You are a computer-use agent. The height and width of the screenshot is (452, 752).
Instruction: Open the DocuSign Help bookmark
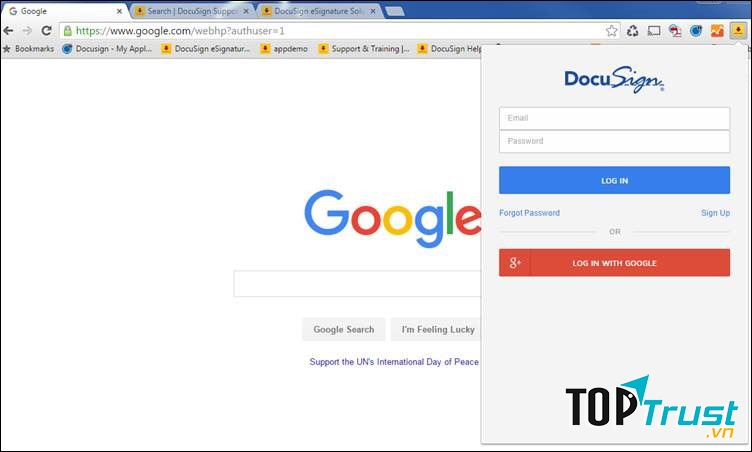[449, 48]
